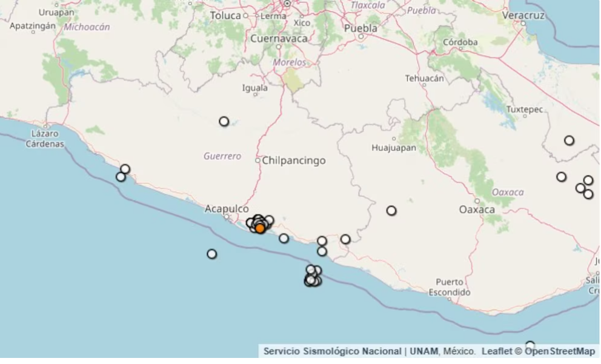Click the upper marker southeast of Lázaro Cárdenas
Viewport: 601px width, 364px height.
(x=125, y=169)
